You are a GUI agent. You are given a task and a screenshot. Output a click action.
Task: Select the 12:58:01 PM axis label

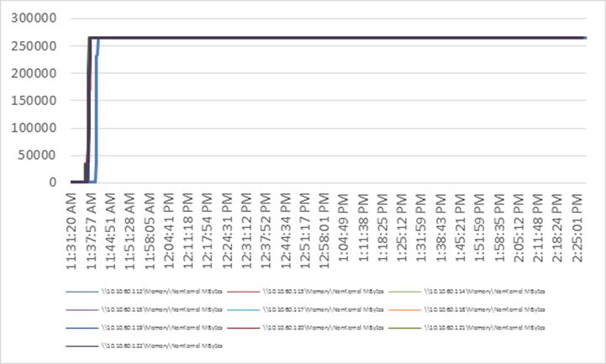click(x=324, y=231)
